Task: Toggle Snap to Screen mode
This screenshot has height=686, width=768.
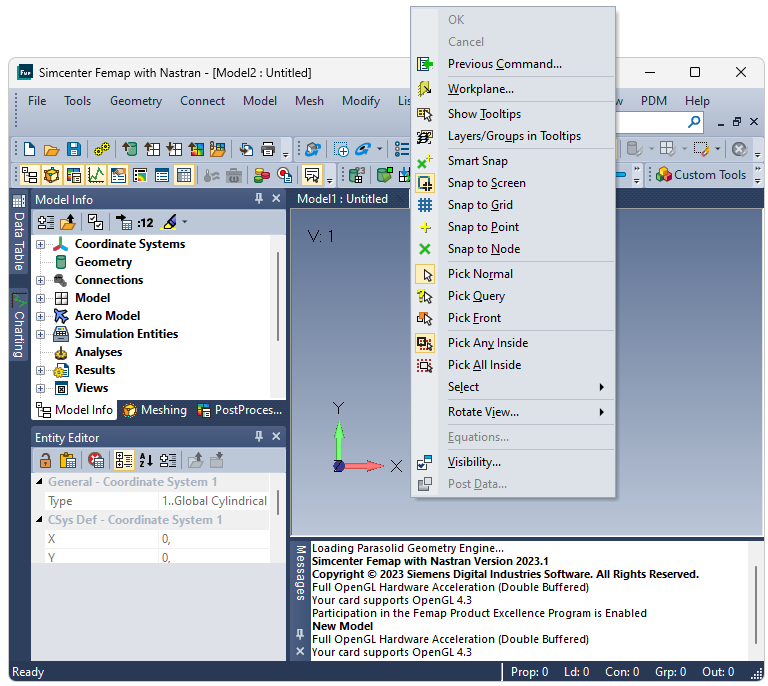Action: [x=486, y=183]
